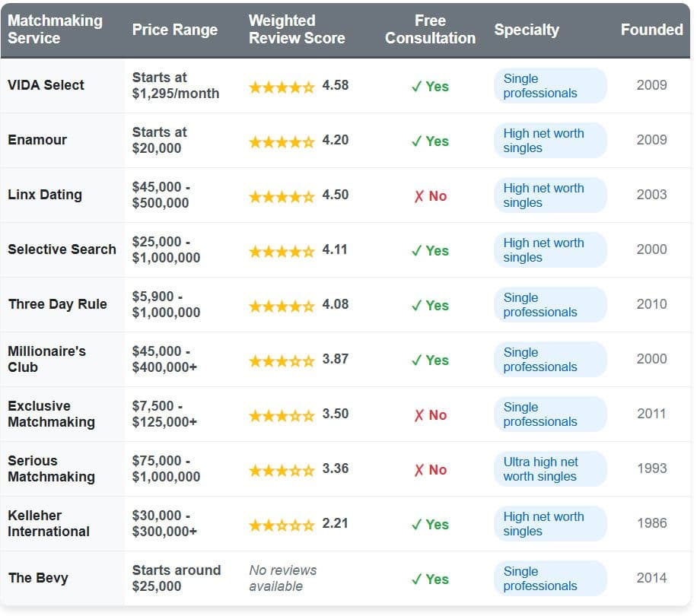Click Free Consultation column header
The image size is (697, 616).
click(x=430, y=30)
